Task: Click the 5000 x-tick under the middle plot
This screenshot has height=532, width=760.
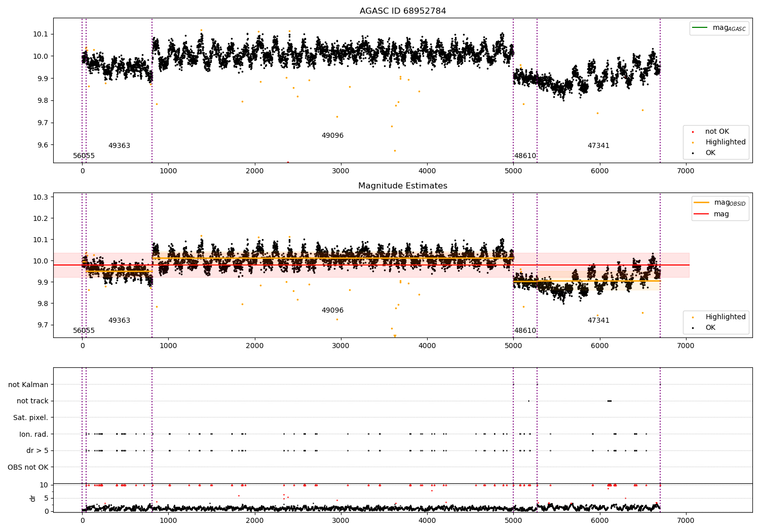Action: (x=513, y=346)
